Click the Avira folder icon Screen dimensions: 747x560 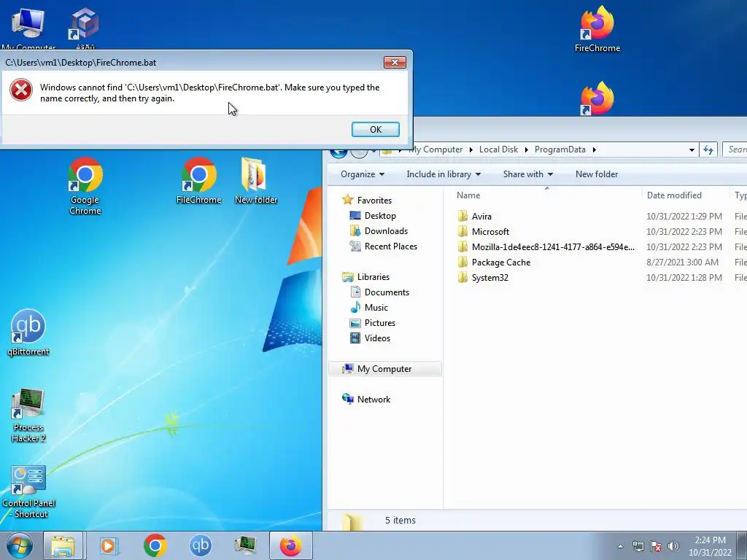[462, 216]
